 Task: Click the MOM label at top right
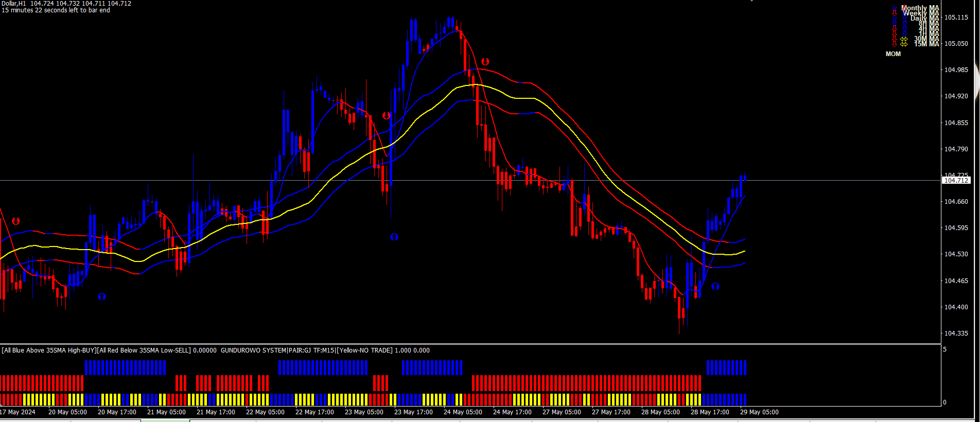(x=893, y=54)
